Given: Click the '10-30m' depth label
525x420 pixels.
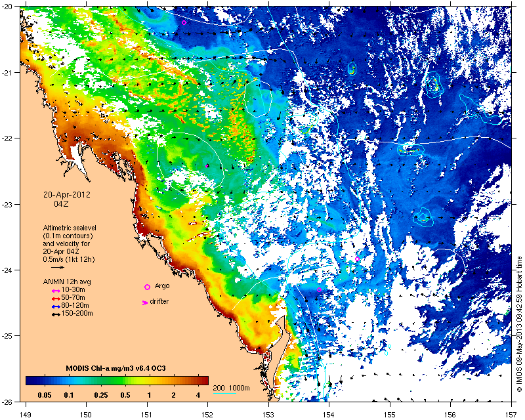Looking at the screenshot, I should coord(73,289).
